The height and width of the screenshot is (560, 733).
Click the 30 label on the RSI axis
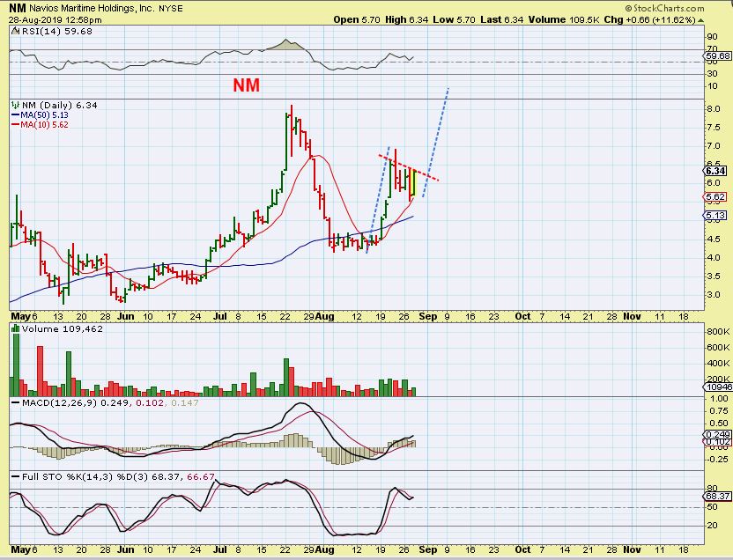(x=713, y=74)
